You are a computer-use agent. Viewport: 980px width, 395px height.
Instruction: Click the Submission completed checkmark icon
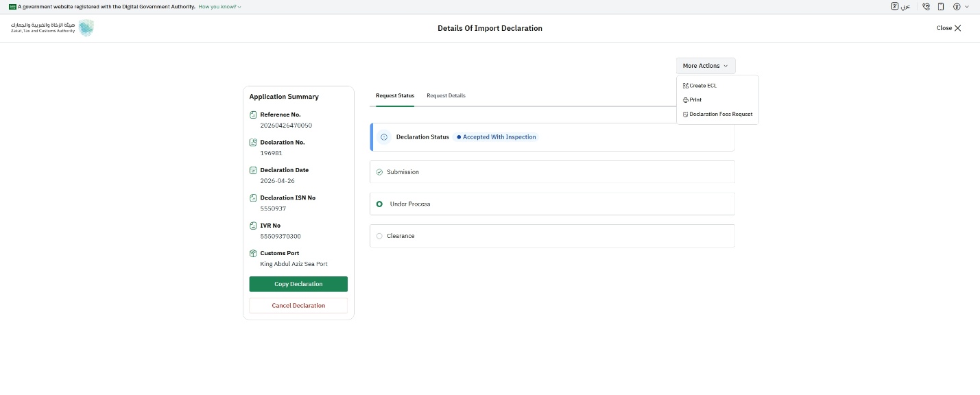[380, 172]
